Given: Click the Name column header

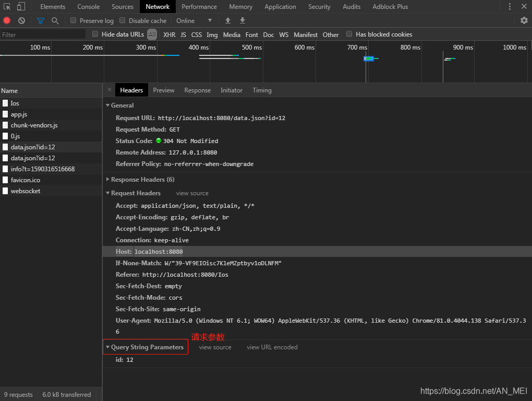Looking at the screenshot, I should tap(51, 91).
